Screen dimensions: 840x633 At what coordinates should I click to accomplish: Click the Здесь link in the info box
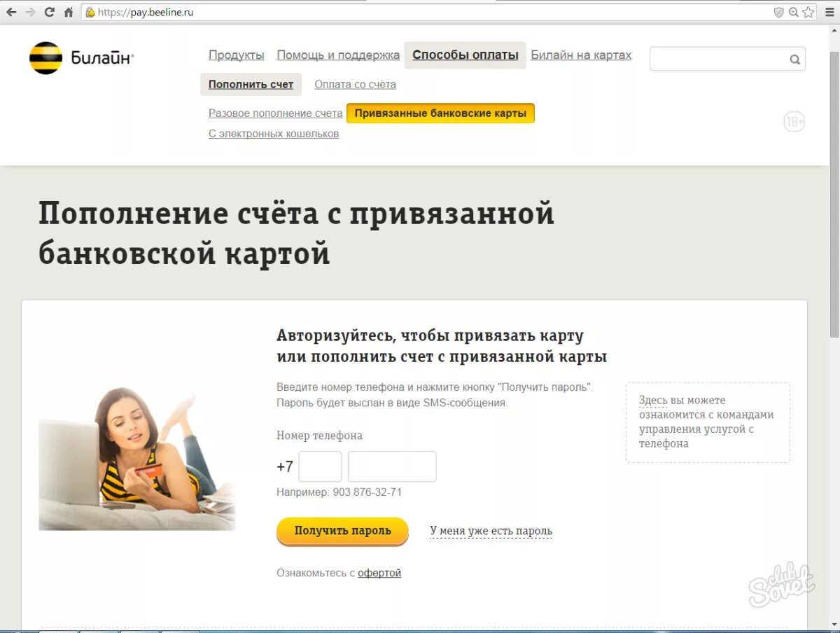coord(653,400)
